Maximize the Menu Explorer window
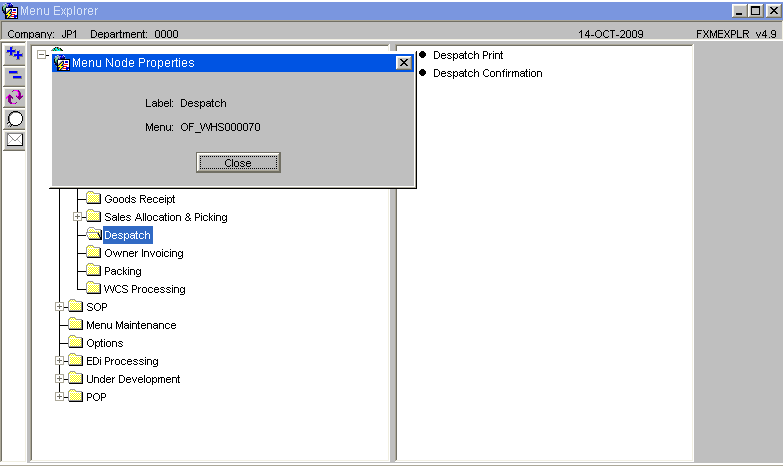This screenshot has height=466, width=783. tap(756, 10)
